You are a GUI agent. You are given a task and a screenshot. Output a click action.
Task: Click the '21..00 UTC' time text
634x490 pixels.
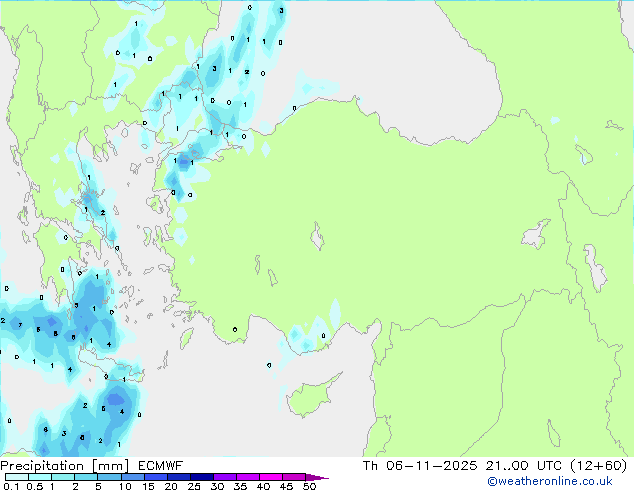(x=524, y=465)
